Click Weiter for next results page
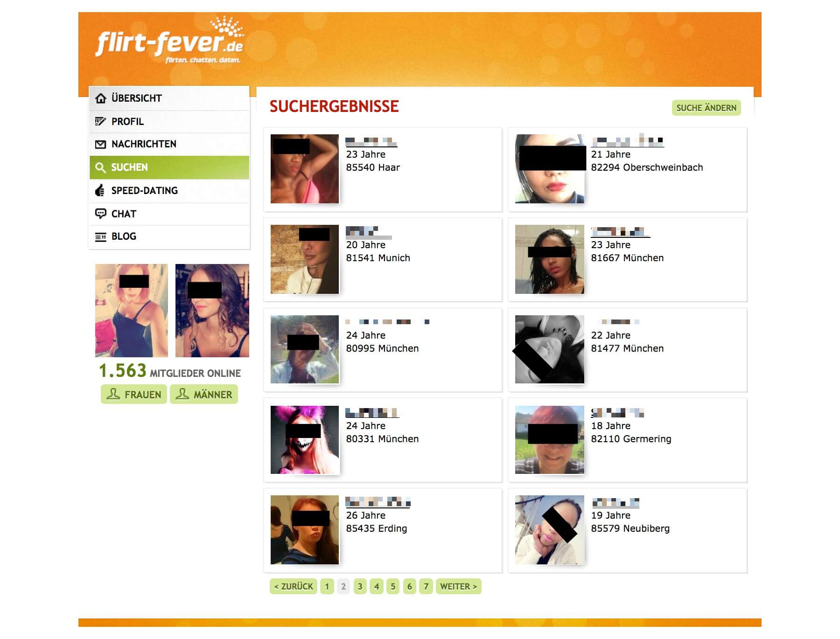 click(459, 586)
